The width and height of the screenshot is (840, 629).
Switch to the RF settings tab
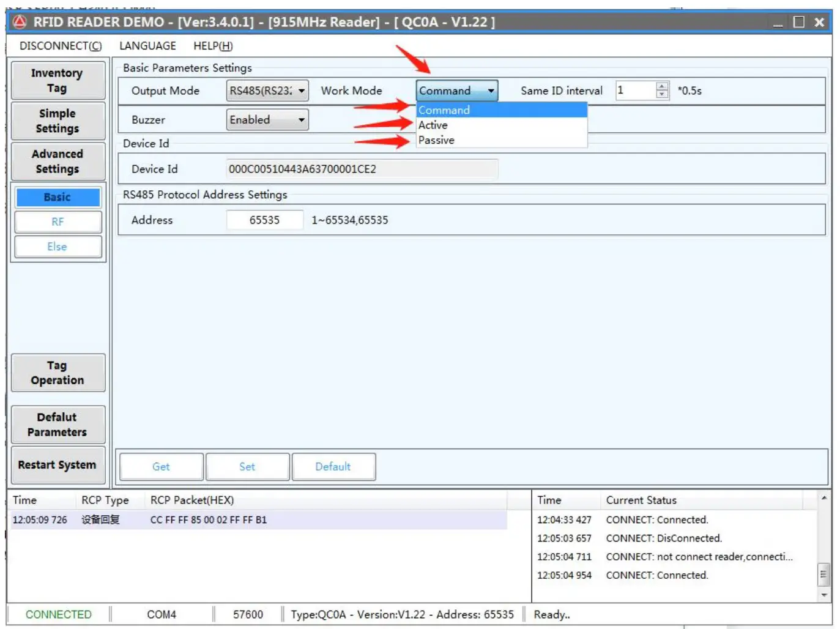click(58, 221)
